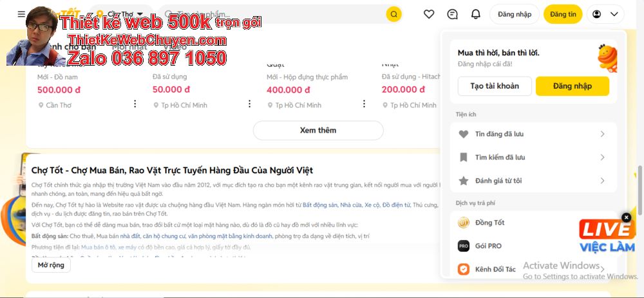This screenshot has width=644, height=298.
Task: Click the yellow search magnifier icon
Action: click(x=393, y=14)
